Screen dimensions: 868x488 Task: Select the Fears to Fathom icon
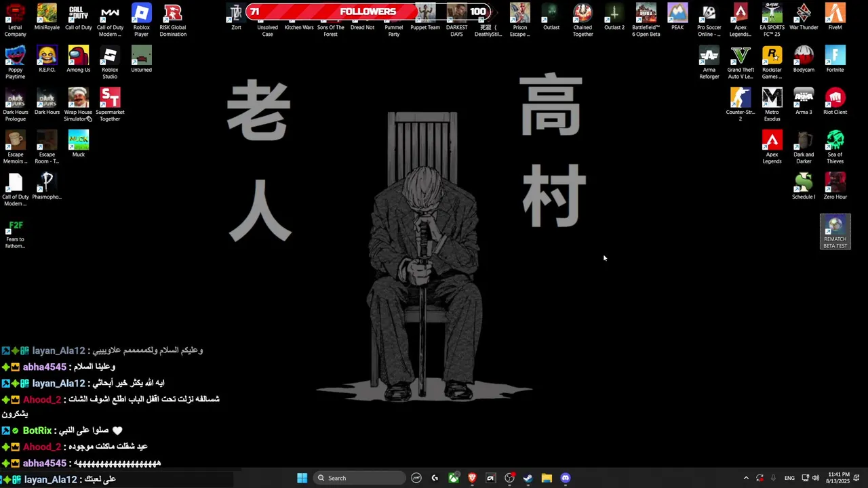coord(15,232)
